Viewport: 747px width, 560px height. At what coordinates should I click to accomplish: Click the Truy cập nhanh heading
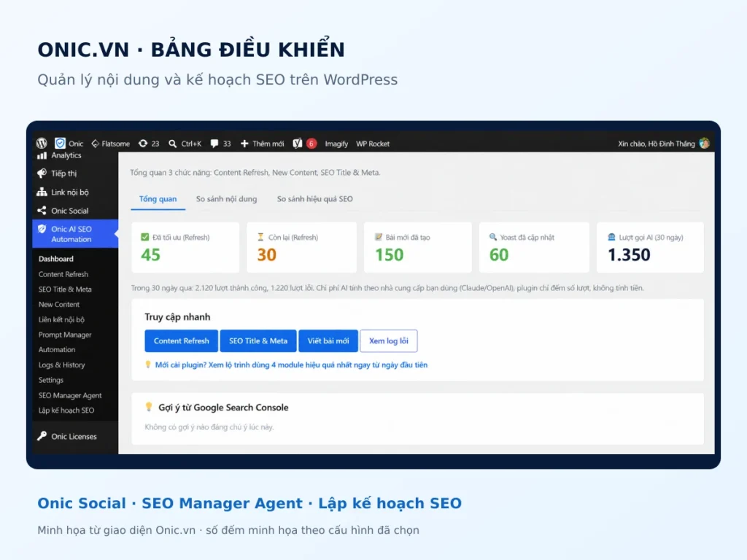[x=177, y=317]
